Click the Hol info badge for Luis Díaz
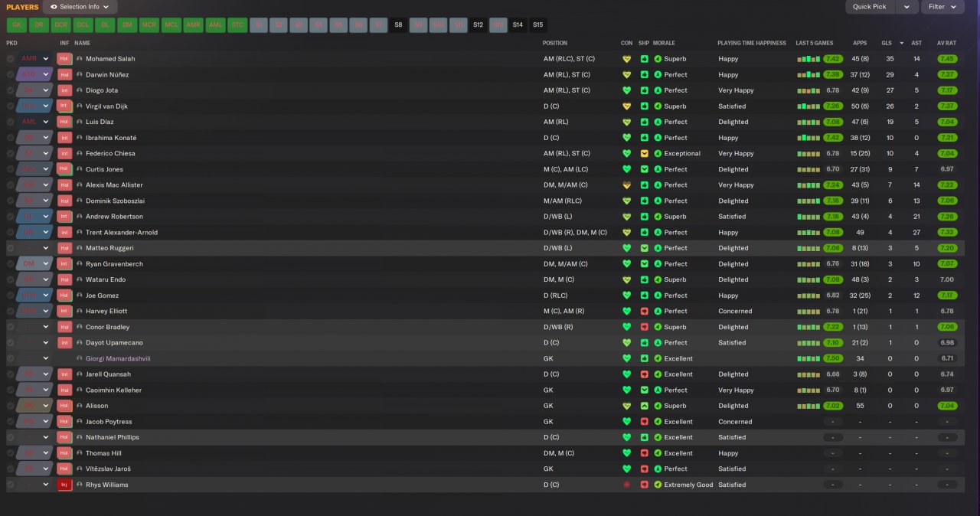This screenshot has height=516, width=980. coord(64,122)
